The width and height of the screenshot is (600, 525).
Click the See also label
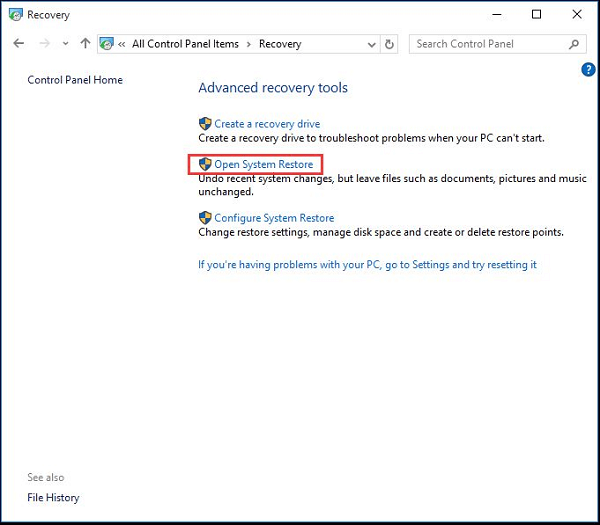click(x=46, y=477)
